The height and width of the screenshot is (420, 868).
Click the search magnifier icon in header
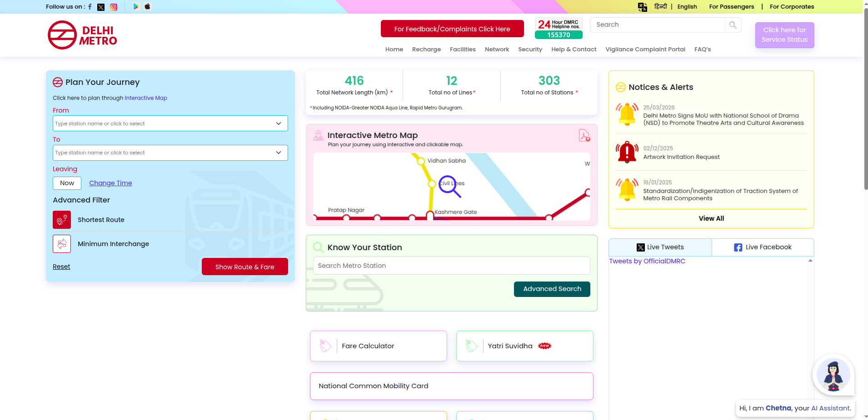coord(733,25)
